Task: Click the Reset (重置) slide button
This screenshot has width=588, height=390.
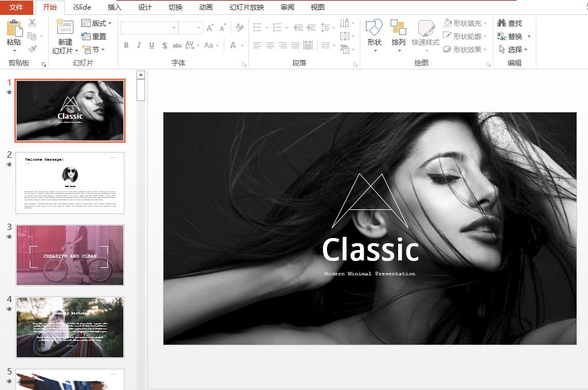Action: (x=95, y=36)
